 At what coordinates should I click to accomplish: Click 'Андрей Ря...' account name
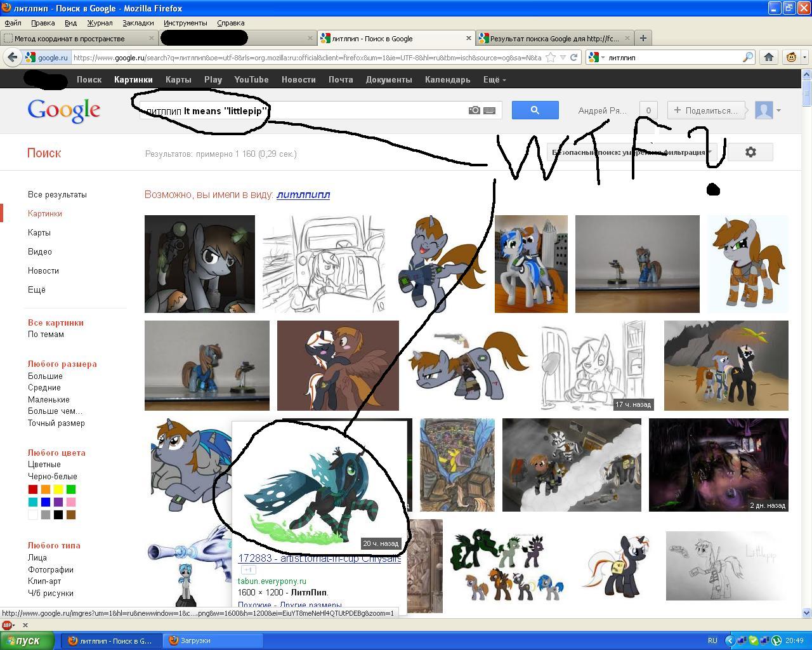pos(602,110)
